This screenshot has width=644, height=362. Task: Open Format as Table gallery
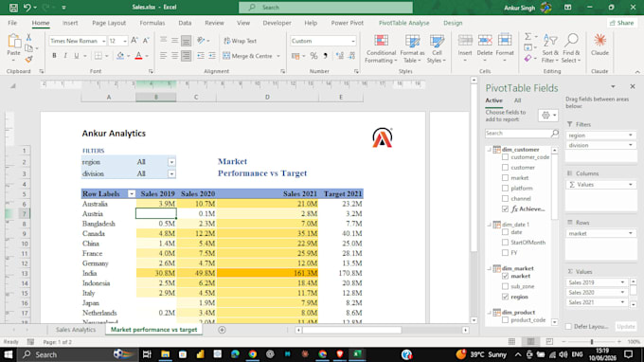[412, 48]
